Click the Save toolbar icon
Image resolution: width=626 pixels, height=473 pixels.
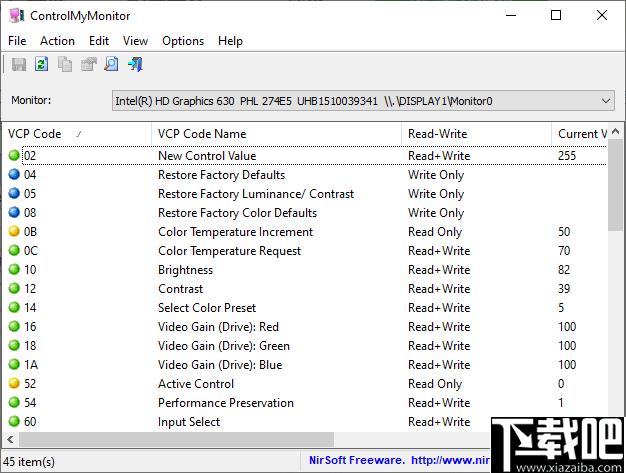(19, 64)
